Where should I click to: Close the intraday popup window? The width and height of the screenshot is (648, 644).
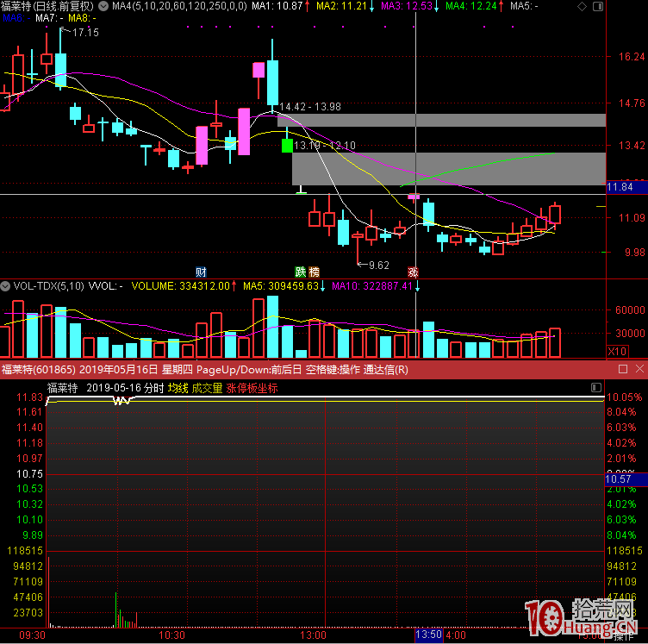click(x=639, y=369)
